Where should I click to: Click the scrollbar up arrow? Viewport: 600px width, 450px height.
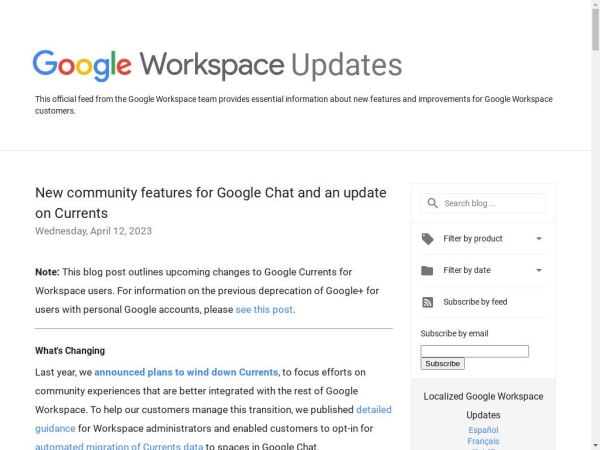(x=595, y=4)
